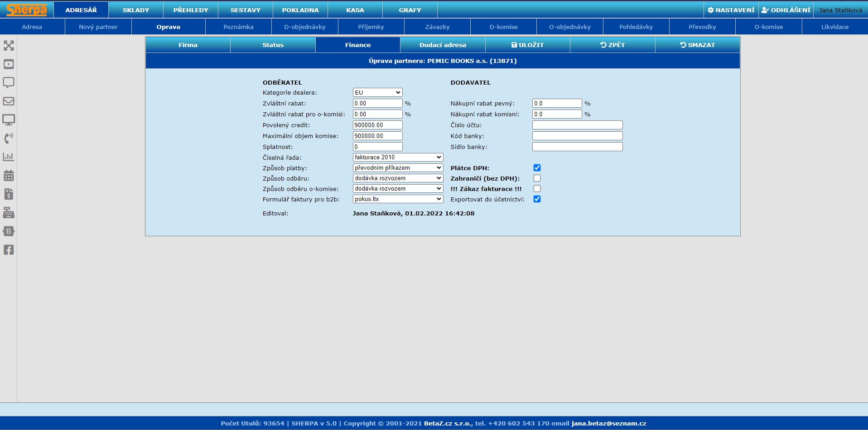
Task: Open the Číselná řada dropdown
Action: pyautogui.click(x=398, y=158)
